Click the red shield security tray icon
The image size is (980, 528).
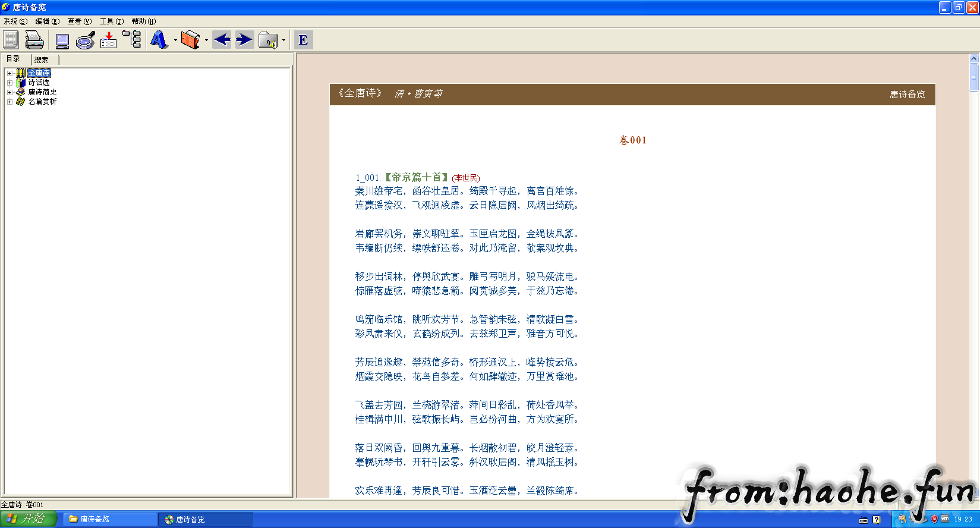pos(934,519)
